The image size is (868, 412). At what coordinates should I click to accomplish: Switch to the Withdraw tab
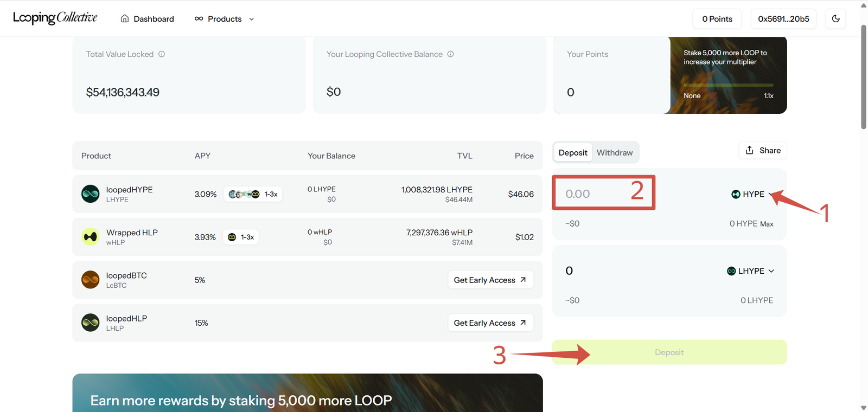(x=615, y=153)
